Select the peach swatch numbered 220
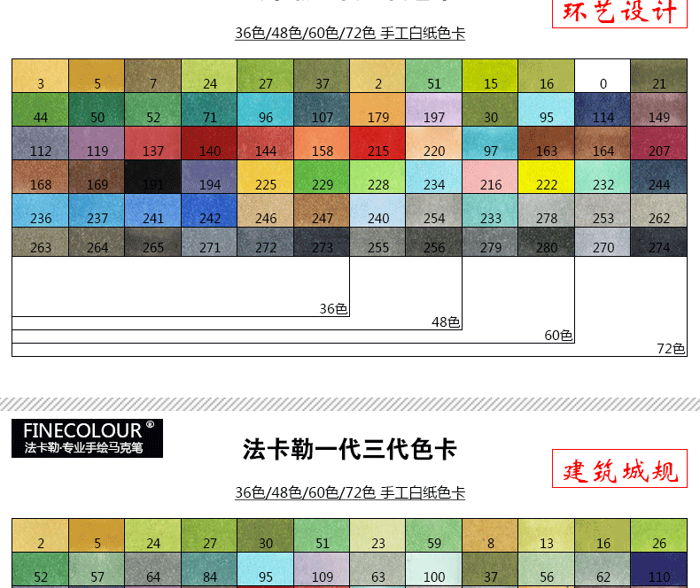The height and width of the screenshot is (588, 700). 434,143
